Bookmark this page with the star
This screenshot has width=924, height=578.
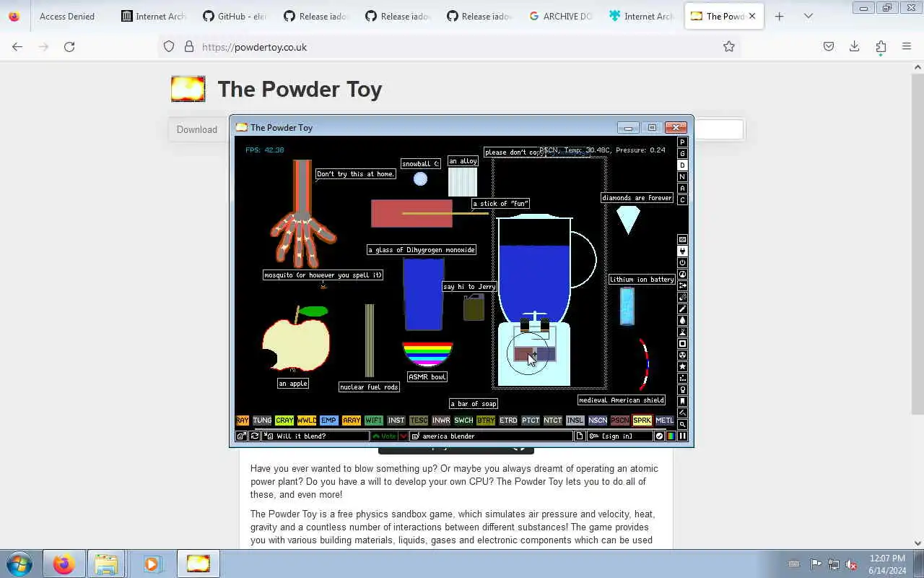(729, 46)
